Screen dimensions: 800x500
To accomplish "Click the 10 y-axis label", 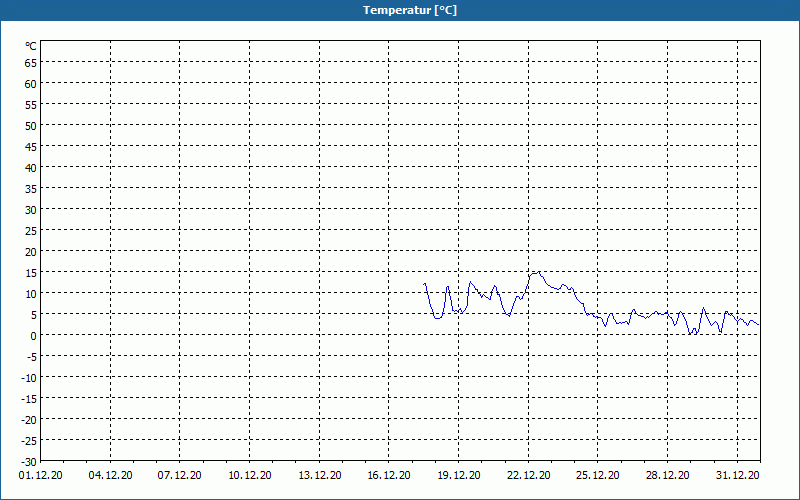I will (31, 294).
